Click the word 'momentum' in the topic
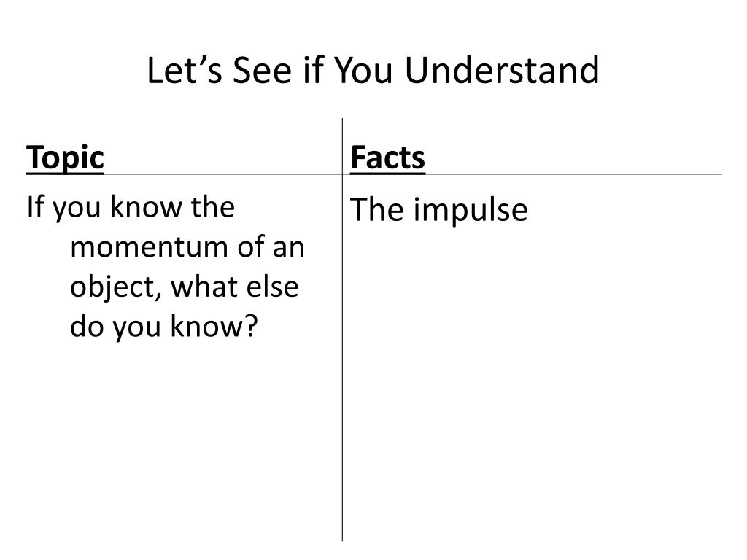This screenshot has width=747, height=560. 148,248
